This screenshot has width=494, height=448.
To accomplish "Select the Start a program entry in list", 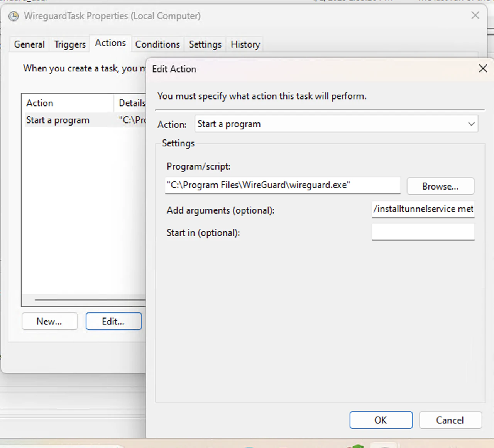I will 58,120.
